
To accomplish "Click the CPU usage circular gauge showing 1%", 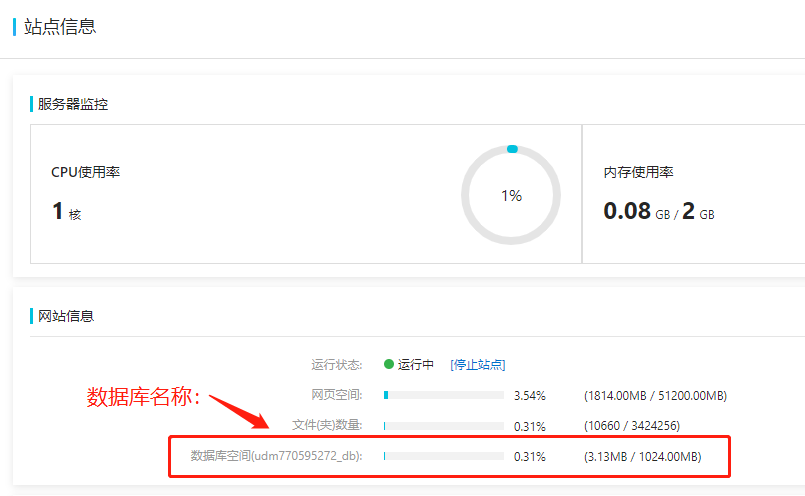I will click(511, 195).
